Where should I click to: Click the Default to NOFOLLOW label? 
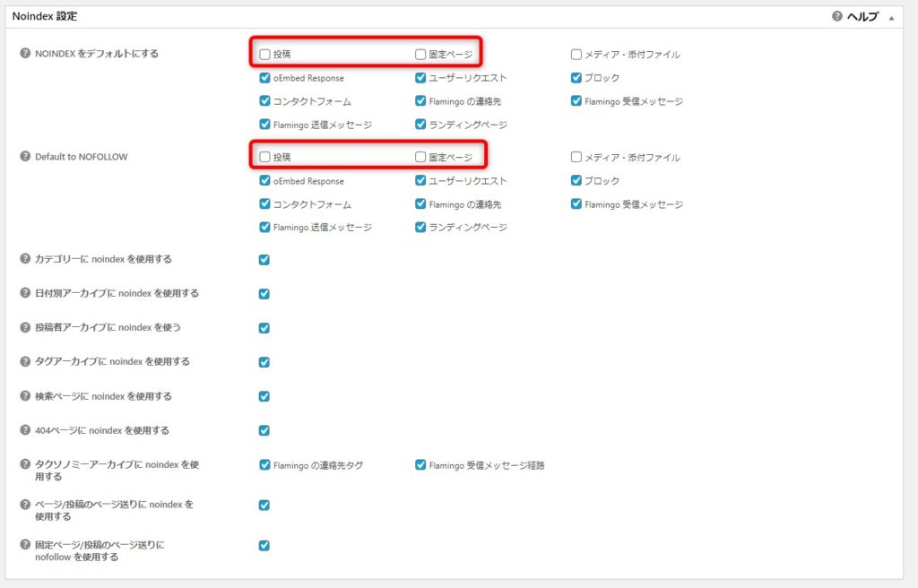(82, 156)
